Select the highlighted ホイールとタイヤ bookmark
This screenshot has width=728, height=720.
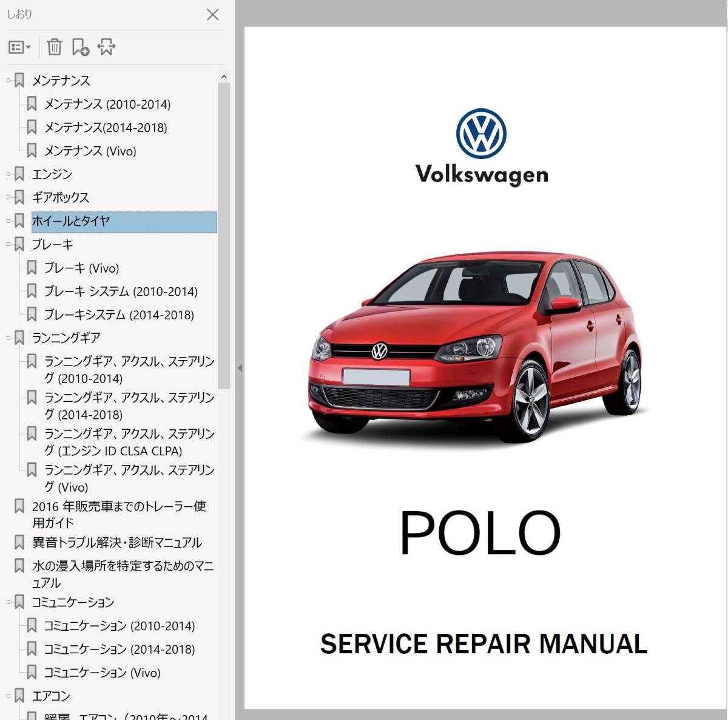pos(124,222)
